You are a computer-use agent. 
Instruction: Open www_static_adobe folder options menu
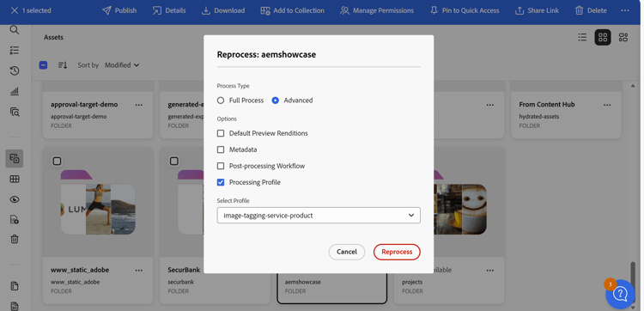tap(139, 271)
